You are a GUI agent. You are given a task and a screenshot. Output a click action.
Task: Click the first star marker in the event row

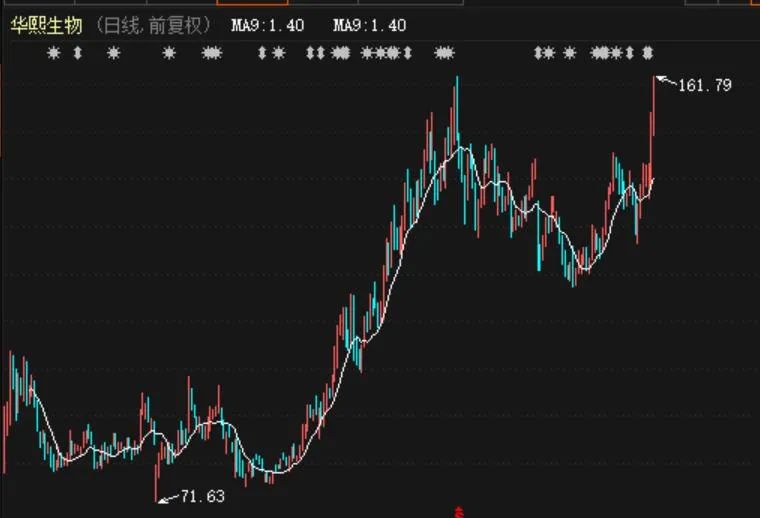tap(54, 53)
